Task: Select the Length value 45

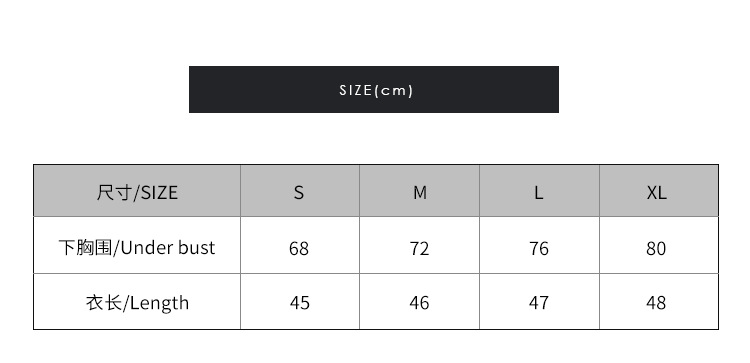Action: point(299,303)
